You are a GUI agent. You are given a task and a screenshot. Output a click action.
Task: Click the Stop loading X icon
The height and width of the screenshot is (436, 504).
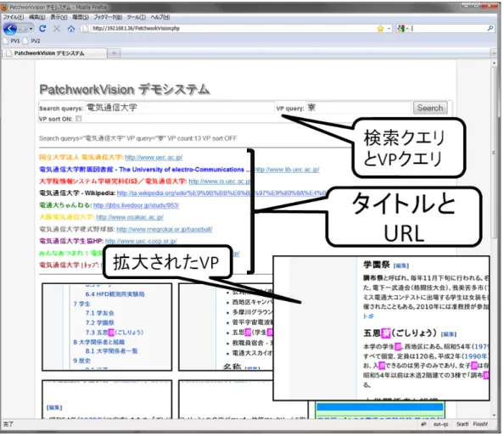pyautogui.click(x=57, y=29)
